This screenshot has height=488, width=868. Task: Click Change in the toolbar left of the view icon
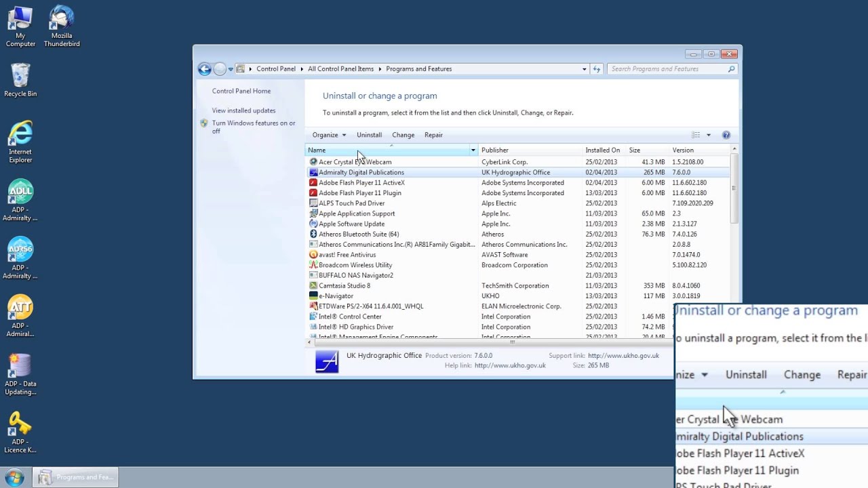pyautogui.click(x=403, y=135)
